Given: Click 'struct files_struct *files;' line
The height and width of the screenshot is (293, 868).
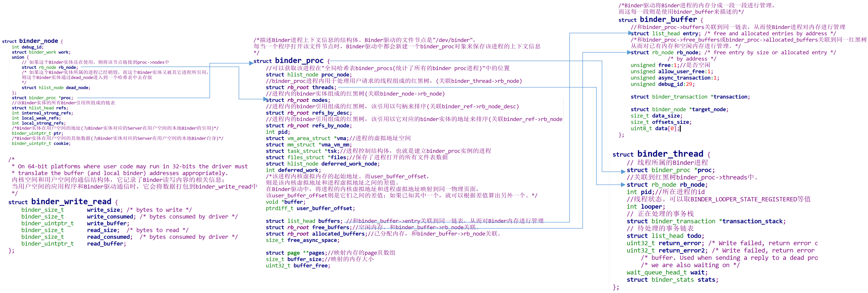Looking at the screenshot, I should coord(307,157).
